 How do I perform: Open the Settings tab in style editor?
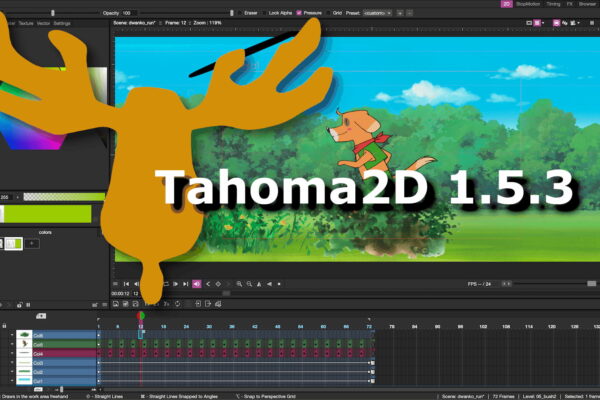click(62, 22)
